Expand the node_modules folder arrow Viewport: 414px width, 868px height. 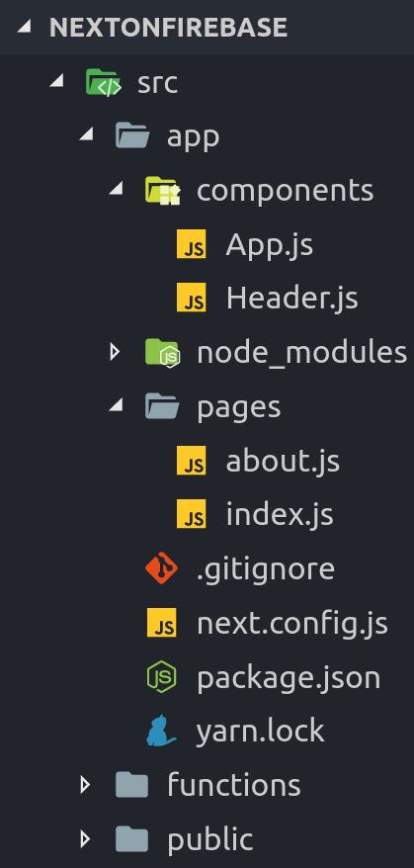pos(116,352)
